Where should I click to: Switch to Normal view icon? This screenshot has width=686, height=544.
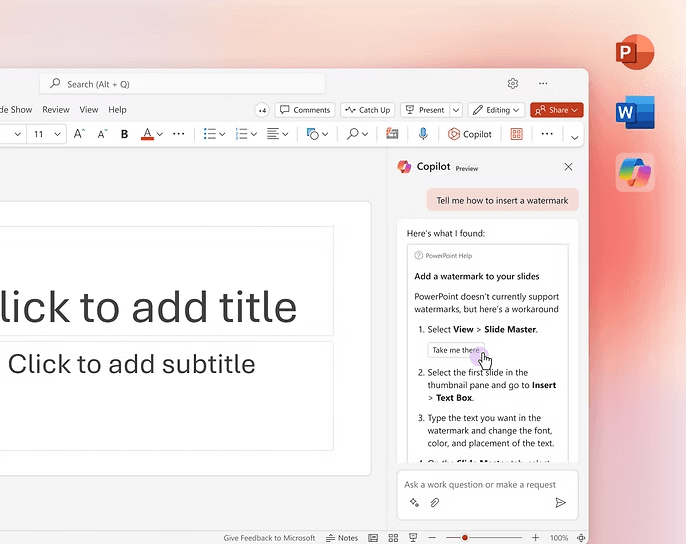tap(373, 538)
